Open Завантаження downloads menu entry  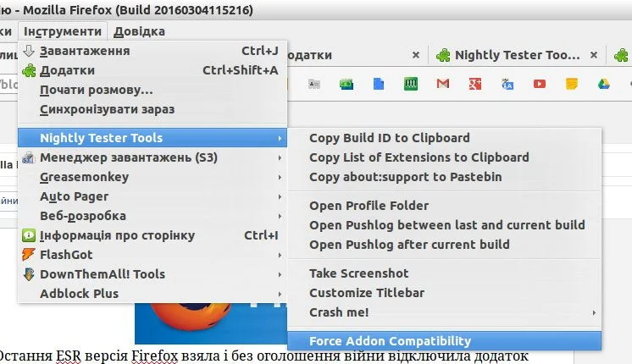coord(152,51)
